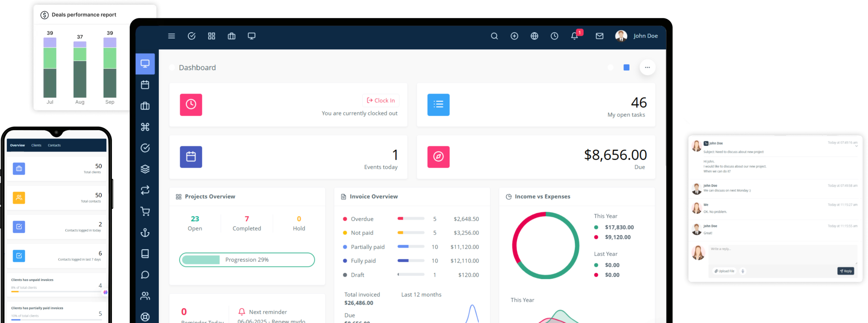Click the Invoice Overview heading
The height and width of the screenshot is (323, 868).
[x=373, y=196]
